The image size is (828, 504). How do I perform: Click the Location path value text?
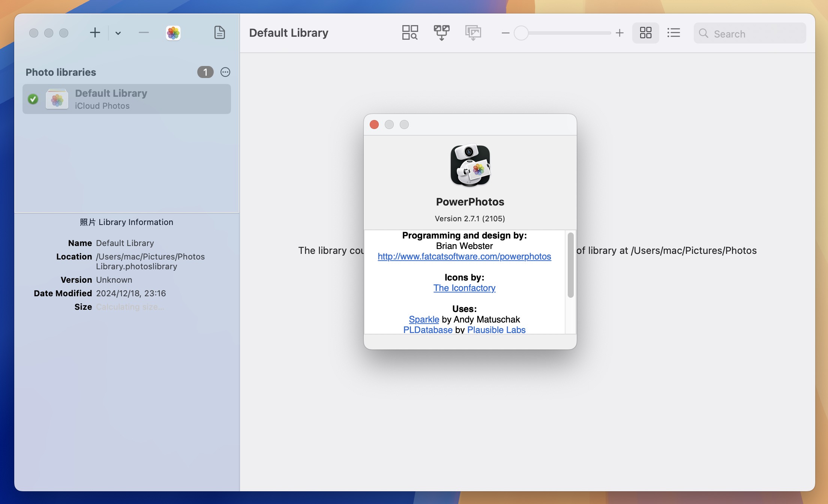(x=150, y=261)
